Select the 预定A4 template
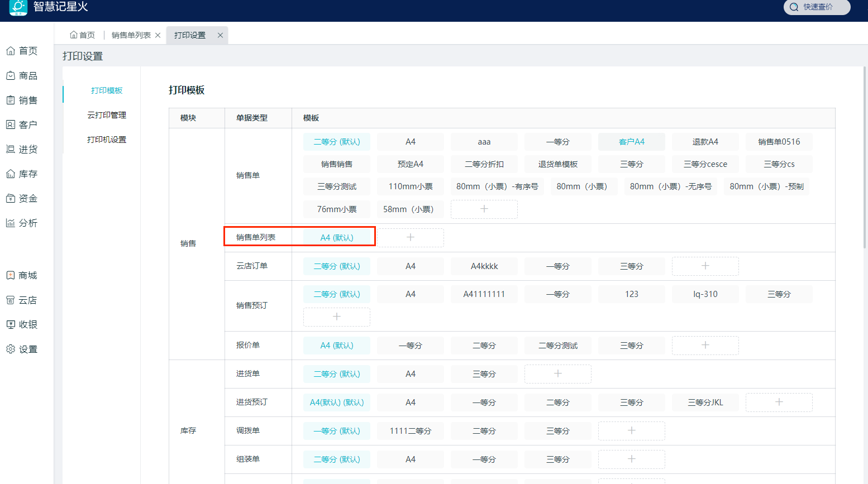The height and width of the screenshot is (484, 868). click(x=411, y=164)
